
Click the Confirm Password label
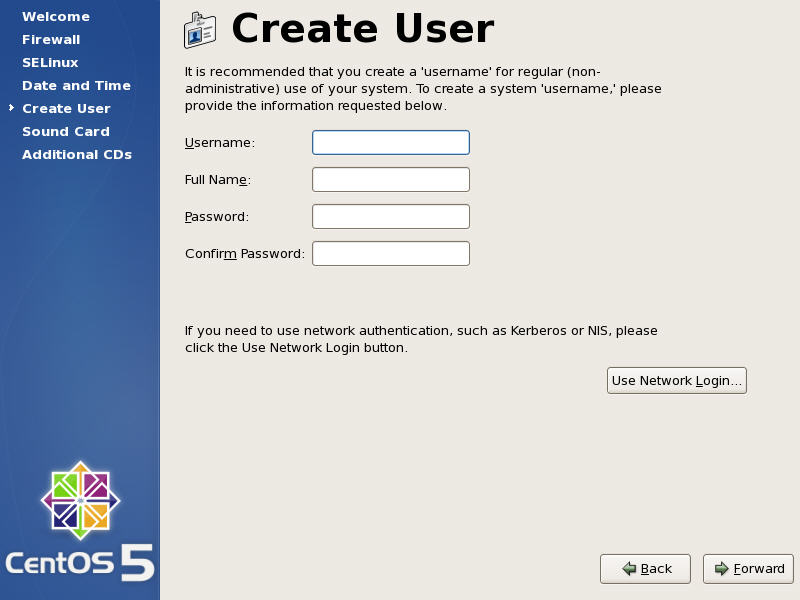[x=245, y=254]
